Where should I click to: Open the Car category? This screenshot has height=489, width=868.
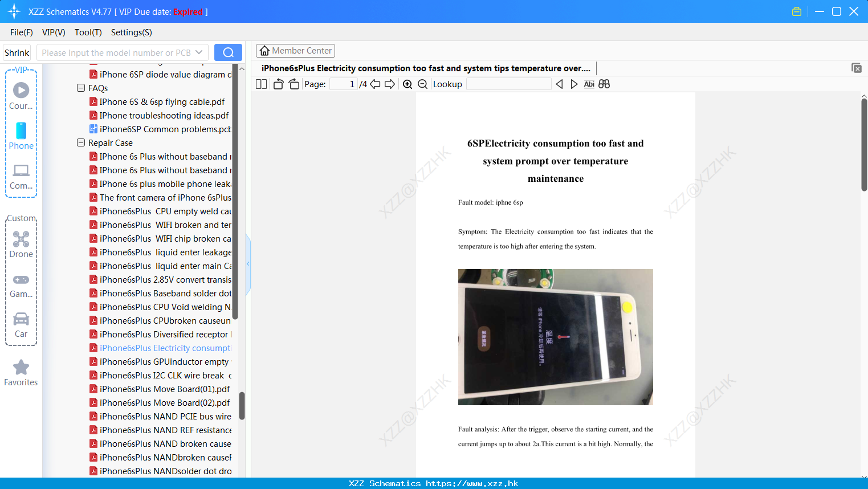(21, 325)
